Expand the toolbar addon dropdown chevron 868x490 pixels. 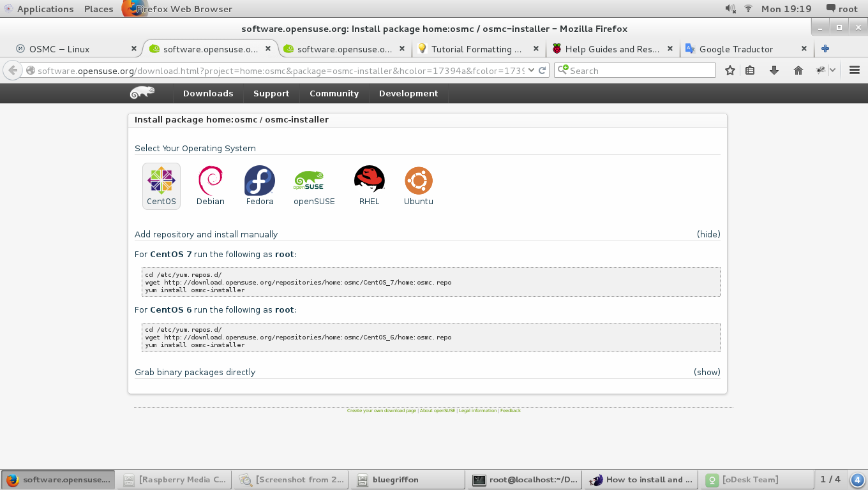click(832, 70)
